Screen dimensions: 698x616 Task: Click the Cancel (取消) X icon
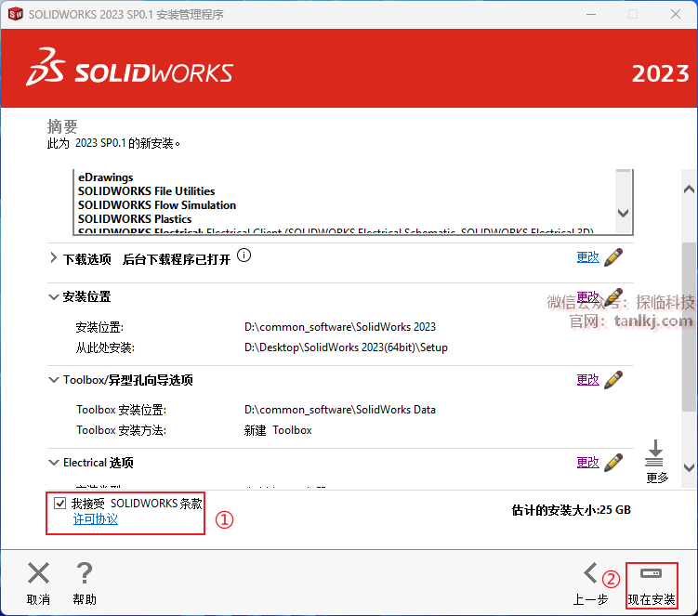point(38,573)
